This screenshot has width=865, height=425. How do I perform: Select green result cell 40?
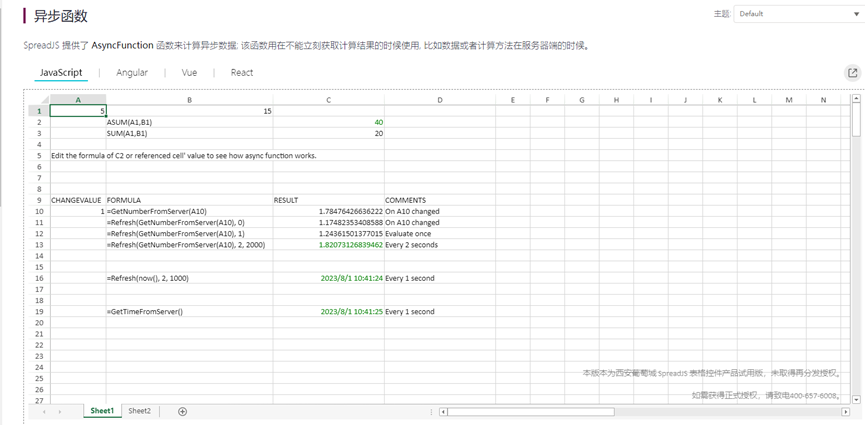pyautogui.click(x=329, y=122)
